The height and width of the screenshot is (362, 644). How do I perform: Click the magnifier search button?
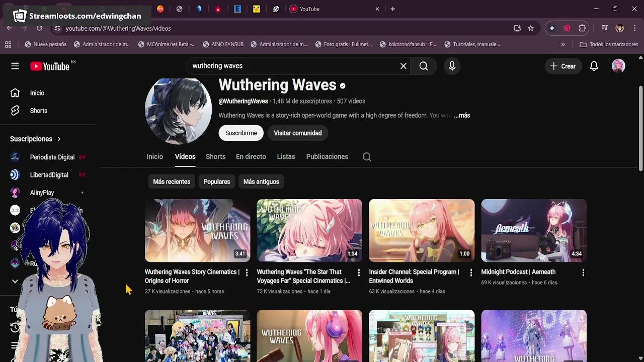click(424, 66)
